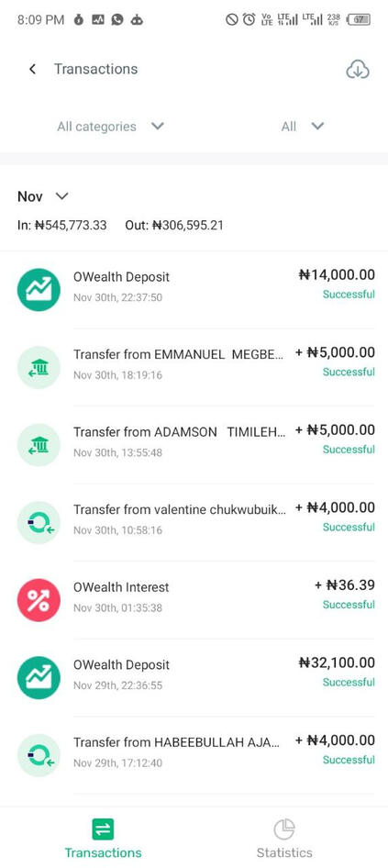Tap the back arrow beside Transactions
The image size is (388, 868).
[x=33, y=69]
